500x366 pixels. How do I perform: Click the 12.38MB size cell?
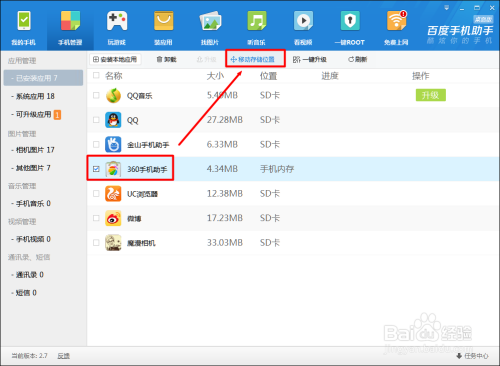pyautogui.click(x=225, y=194)
